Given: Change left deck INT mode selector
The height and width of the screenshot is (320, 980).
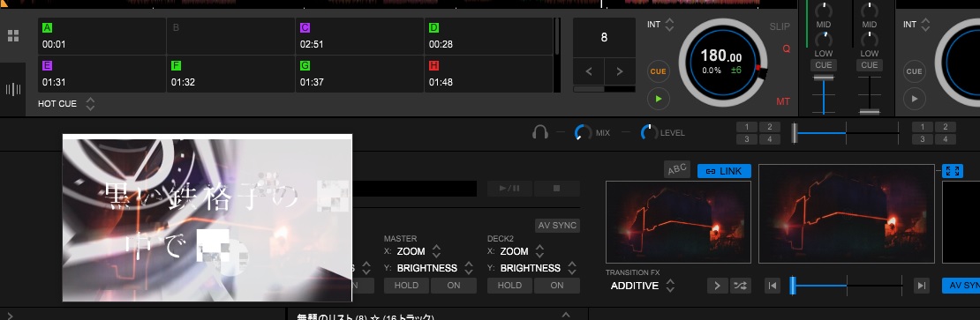Looking at the screenshot, I should coord(660,25).
